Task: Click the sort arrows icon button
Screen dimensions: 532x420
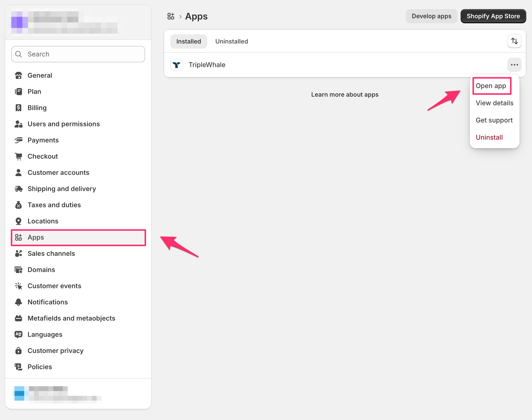Action: click(514, 41)
